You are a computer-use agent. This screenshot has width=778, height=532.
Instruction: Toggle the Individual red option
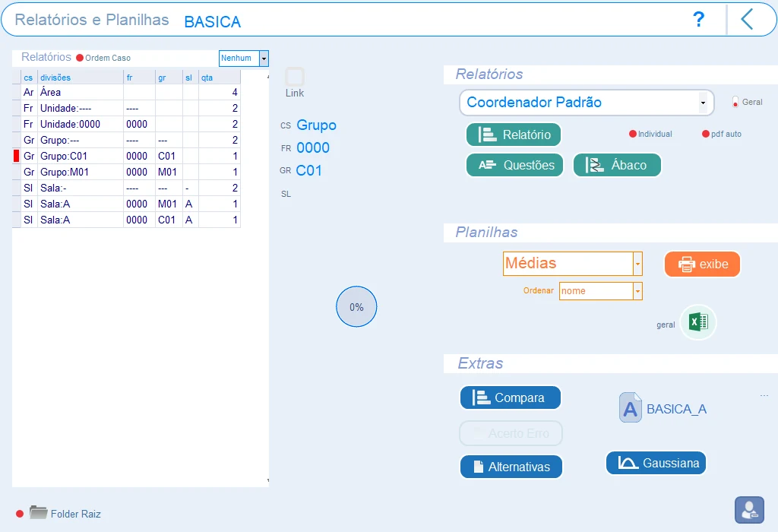point(633,134)
